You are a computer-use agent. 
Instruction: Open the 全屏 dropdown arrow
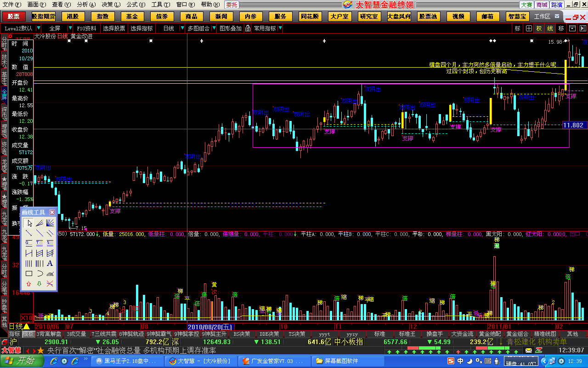point(70,28)
